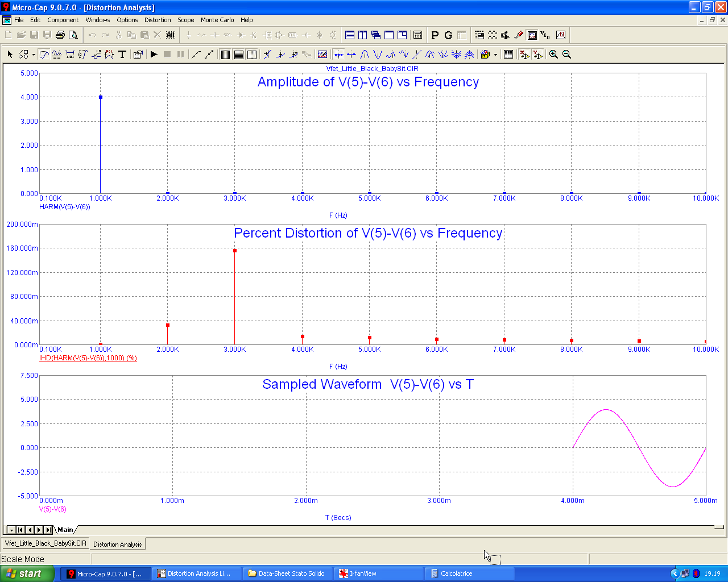Click the 3 kHz distortion peak marker
The width and height of the screenshot is (728, 582).
pyautogui.click(x=235, y=251)
